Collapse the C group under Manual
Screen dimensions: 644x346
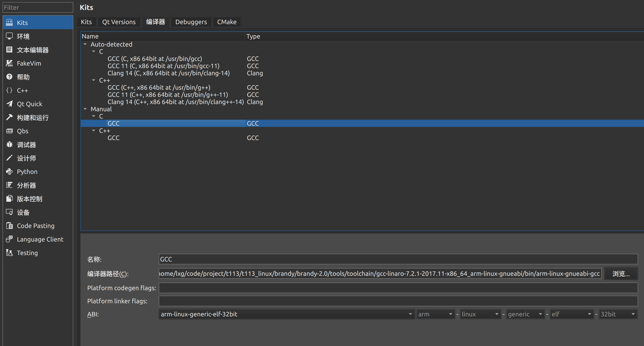(94, 116)
